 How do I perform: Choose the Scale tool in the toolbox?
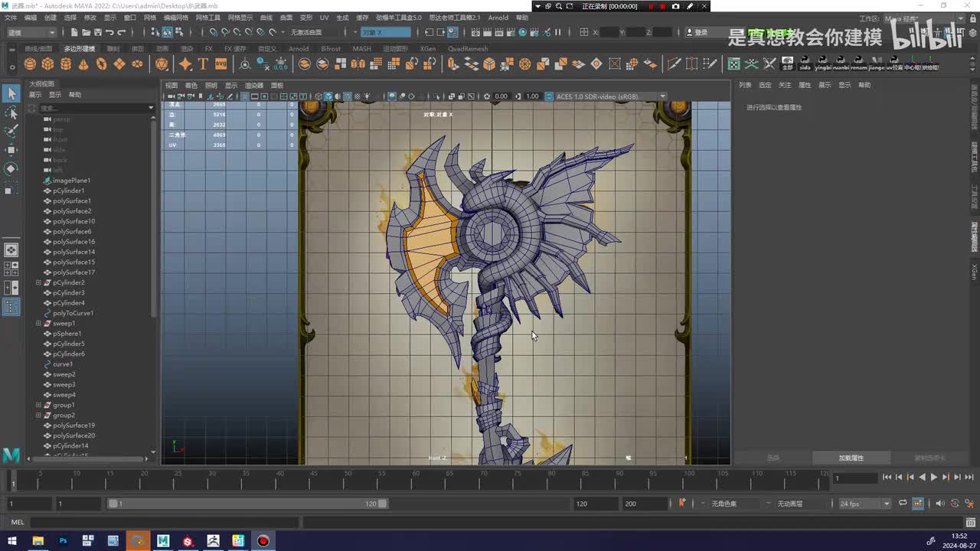pyautogui.click(x=11, y=187)
